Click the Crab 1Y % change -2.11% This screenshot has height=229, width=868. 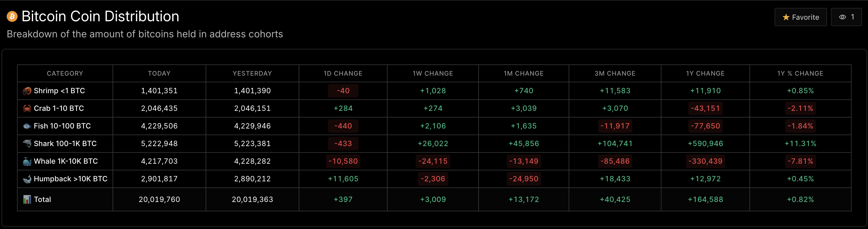tap(800, 109)
